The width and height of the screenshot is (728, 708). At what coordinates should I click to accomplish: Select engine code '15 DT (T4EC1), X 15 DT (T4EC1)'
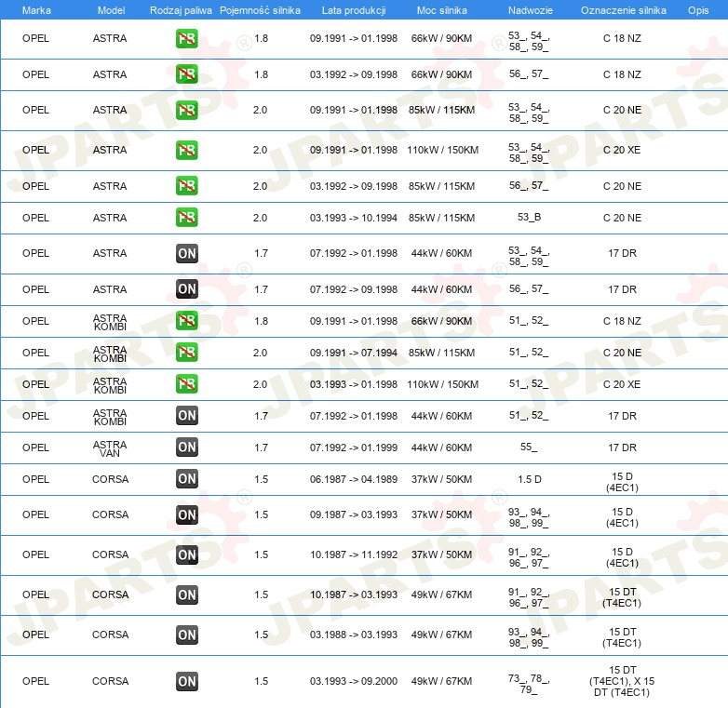[622, 681]
